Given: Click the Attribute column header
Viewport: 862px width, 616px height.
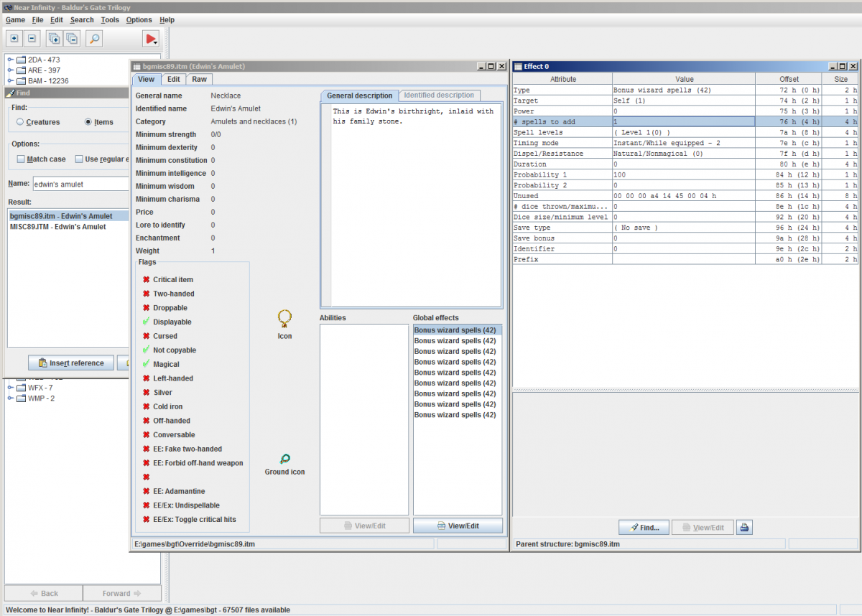Looking at the screenshot, I should 562,79.
